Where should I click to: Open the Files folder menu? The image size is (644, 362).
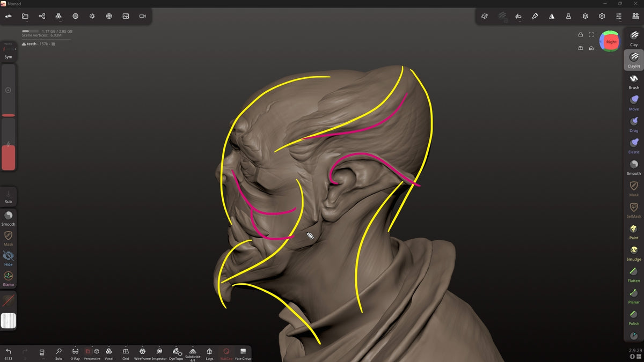25,16
